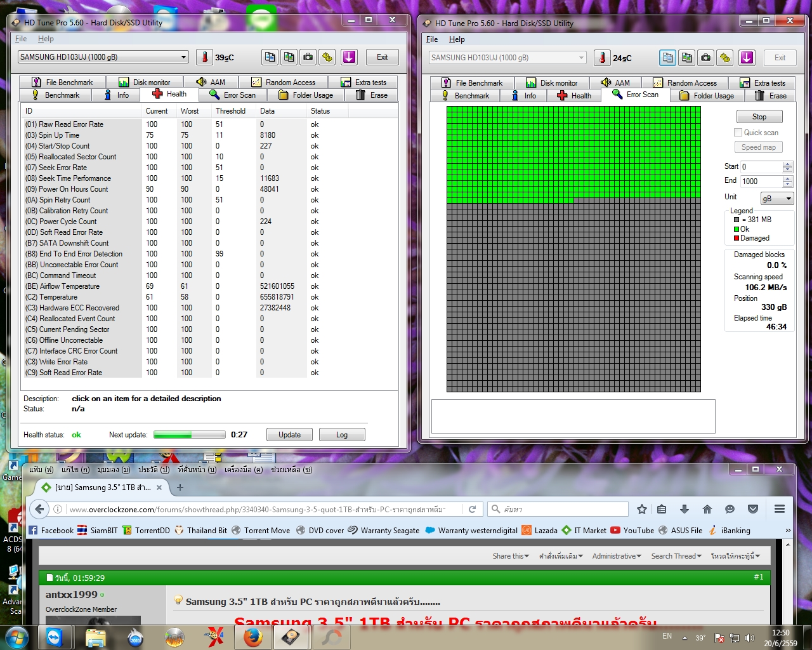812x650 pixels.
Task: Click the screenshot camera icon in left HD Tune
Action: click(308, 57)
